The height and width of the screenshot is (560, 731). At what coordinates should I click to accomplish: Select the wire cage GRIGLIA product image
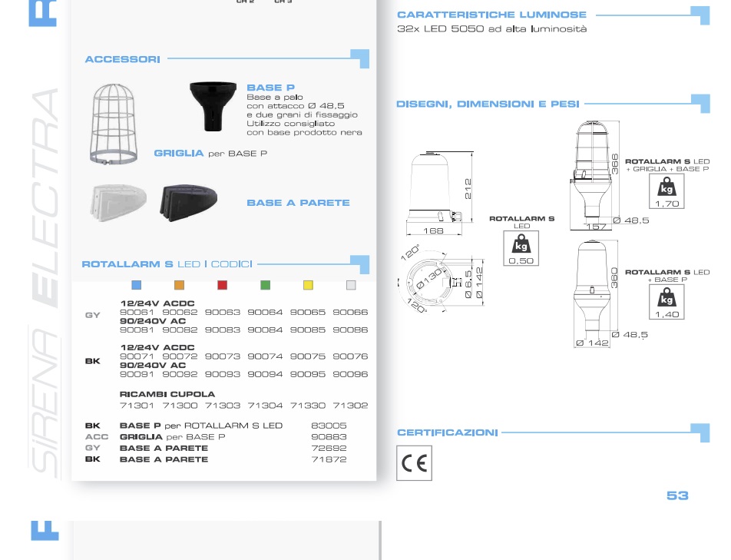(114, 124)
